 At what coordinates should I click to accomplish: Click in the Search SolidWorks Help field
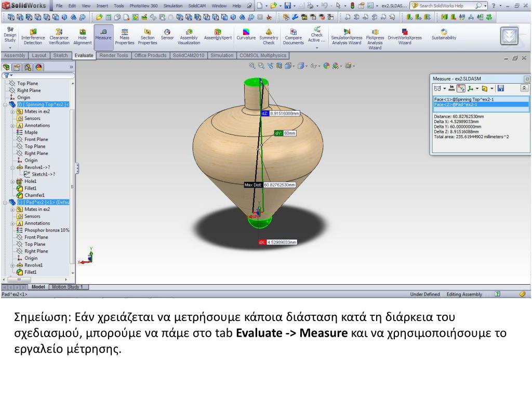(446, 6)
